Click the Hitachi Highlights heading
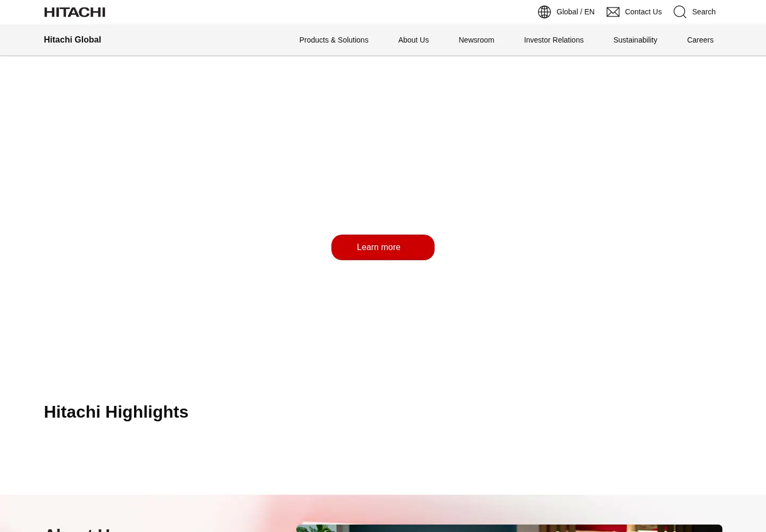The width and height of the screenshot is (766, 532). pos(116,412)
